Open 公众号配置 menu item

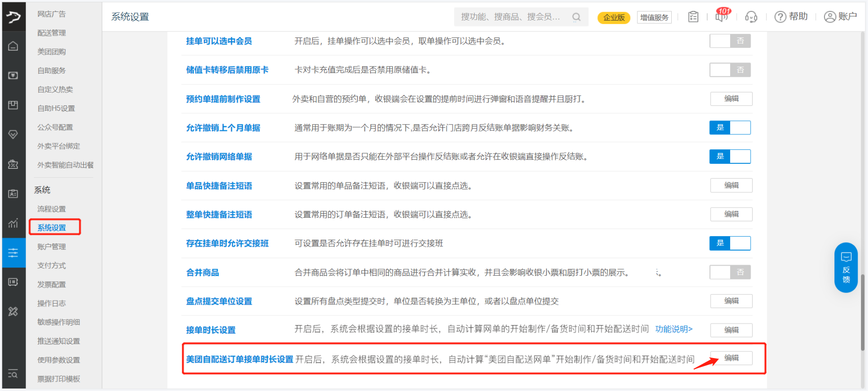click(55, 127)
